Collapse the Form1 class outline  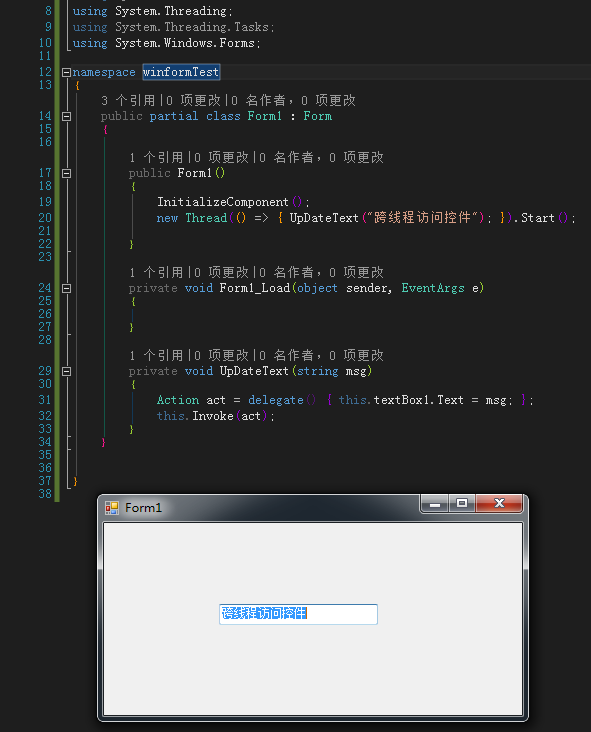66,116
